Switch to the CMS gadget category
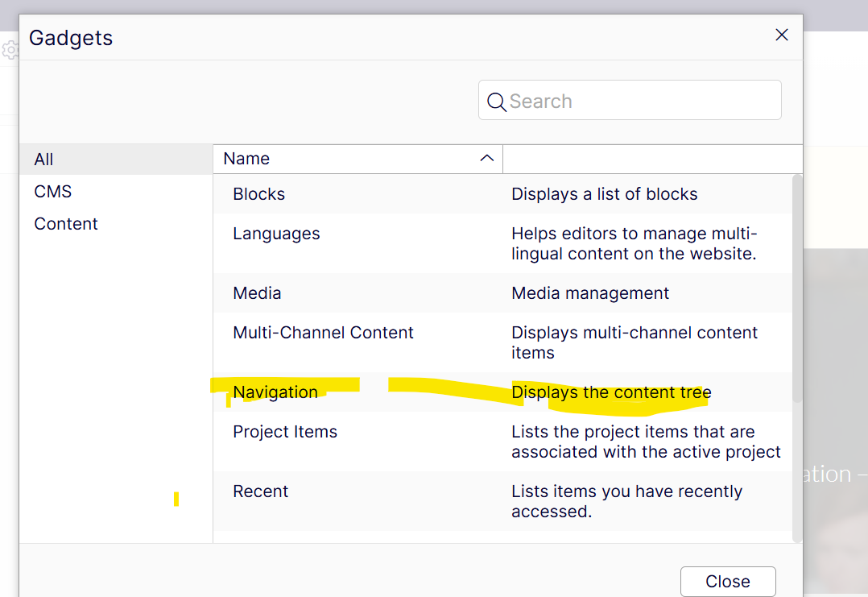This screenshot has width=868, height=597. coord(53,192)
